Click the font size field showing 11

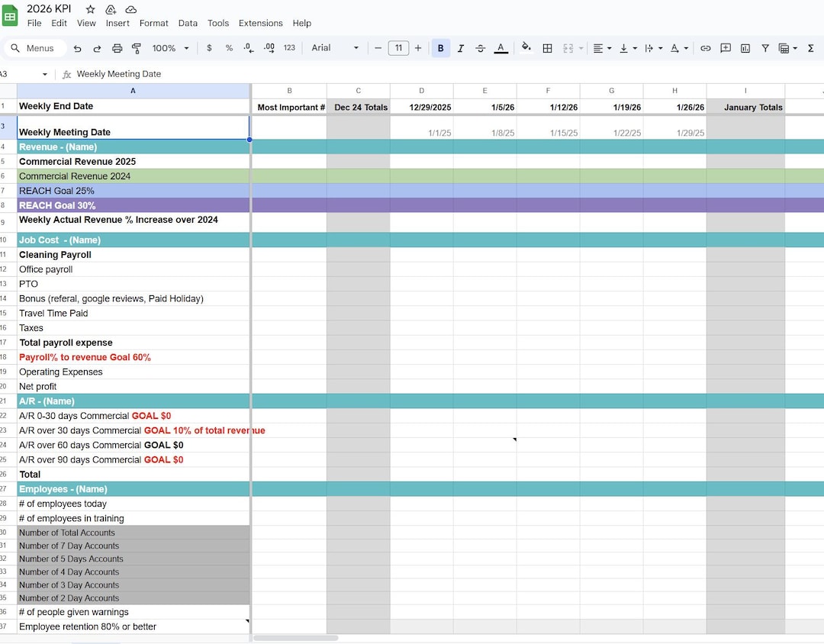[398, 48]
